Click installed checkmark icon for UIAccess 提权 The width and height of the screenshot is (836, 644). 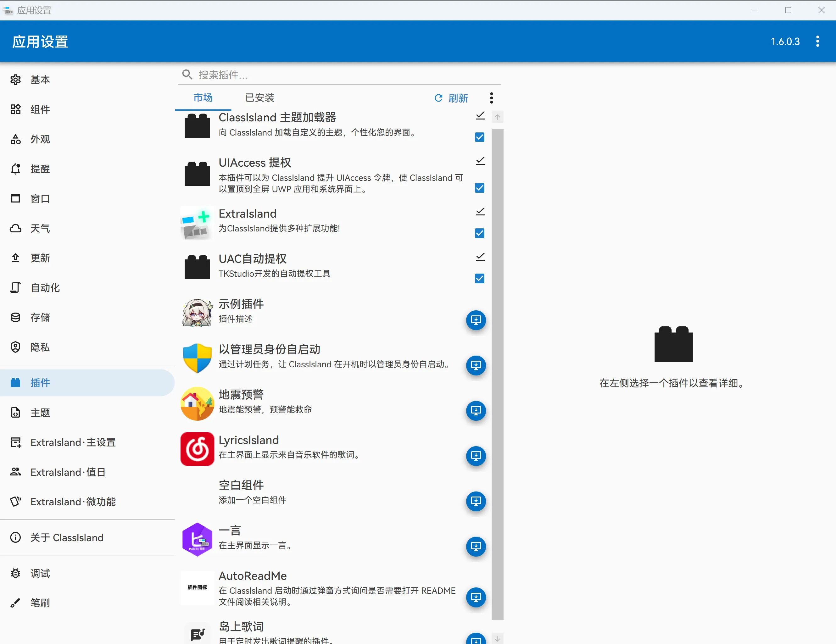[x=480, y=161]
